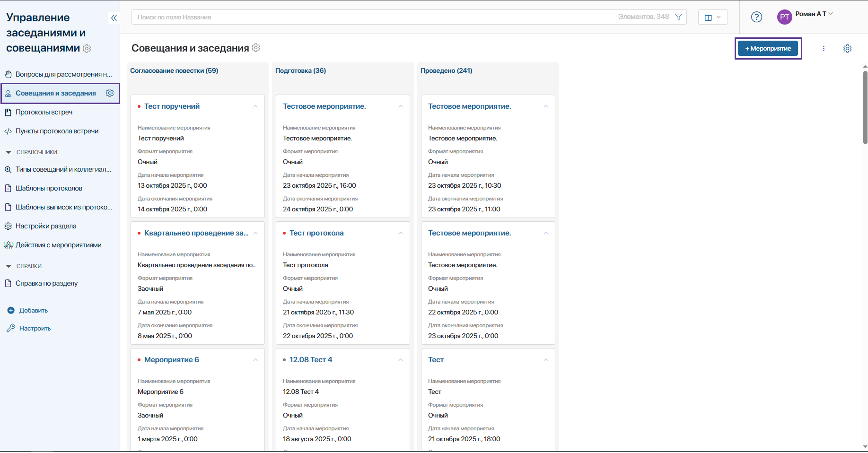Screen dimensions: 868x453
Task: Collapse the left sidebar with double-chevron icon
Action: [114, 18]
